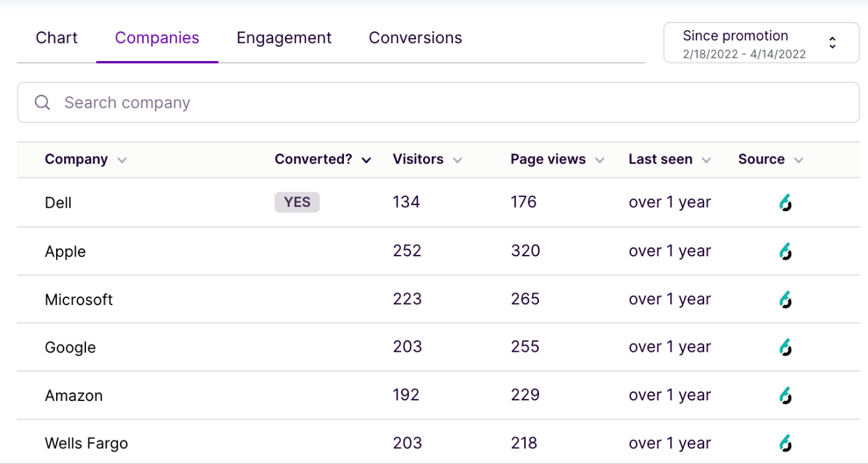Click the source icon in the Amazon row
Viewport: 868px width, 464px height.
[786, 395]
